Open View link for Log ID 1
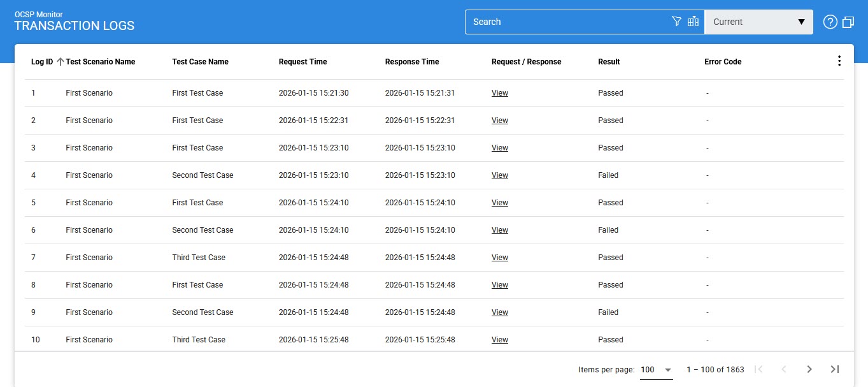868x387 pixels. (x=500, y=93)
